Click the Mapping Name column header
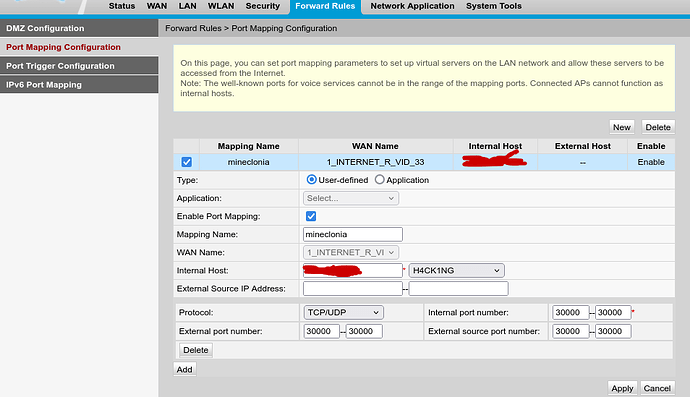Image resolution: width=690 pixels, height=397 pixels. (249, 146)
